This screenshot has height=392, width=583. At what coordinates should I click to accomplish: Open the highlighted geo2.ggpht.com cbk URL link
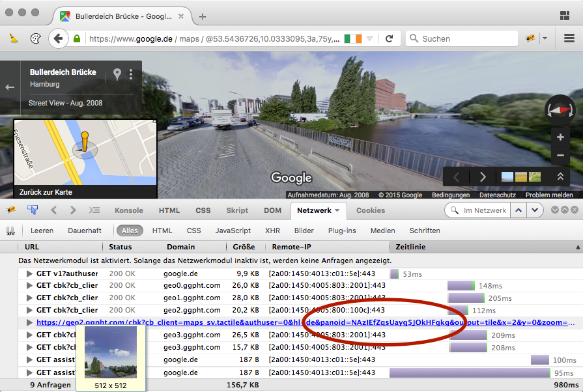pos(305,322)
